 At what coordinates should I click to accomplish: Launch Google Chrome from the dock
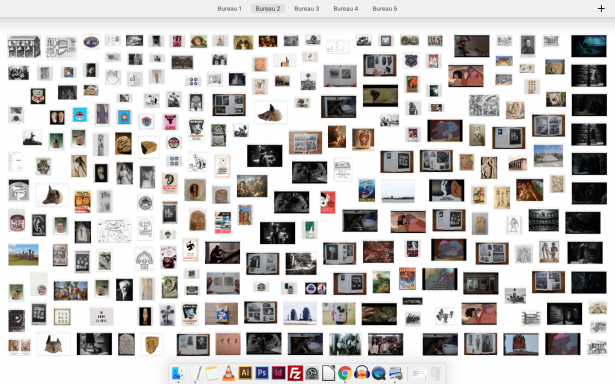(x=345, y=373)
